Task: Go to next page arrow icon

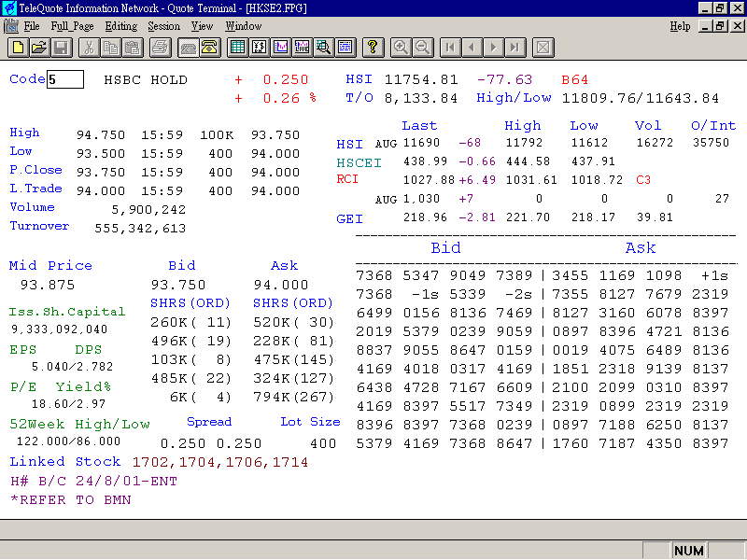Action: (494, 48)
